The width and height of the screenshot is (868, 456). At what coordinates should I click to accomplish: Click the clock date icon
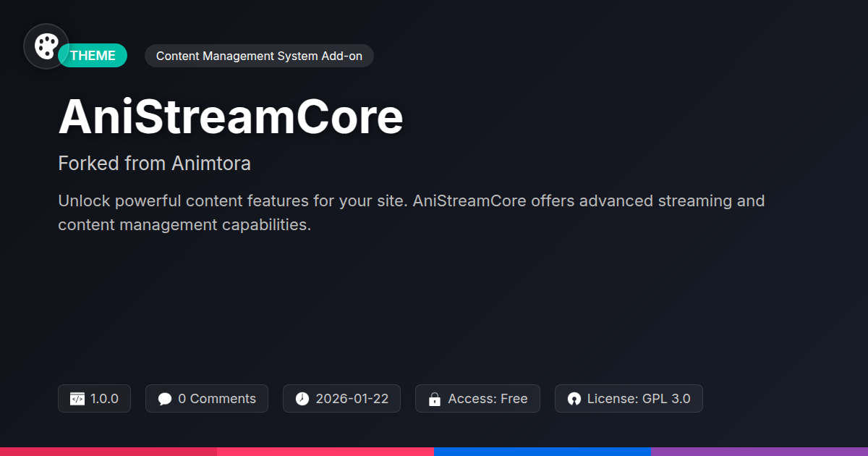point(302,399)
